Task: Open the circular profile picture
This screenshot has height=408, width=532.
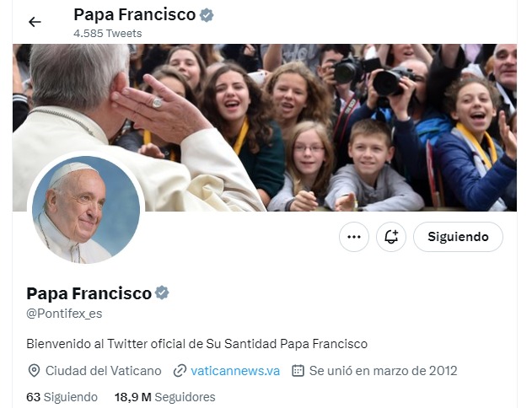Action: [86, 210]
